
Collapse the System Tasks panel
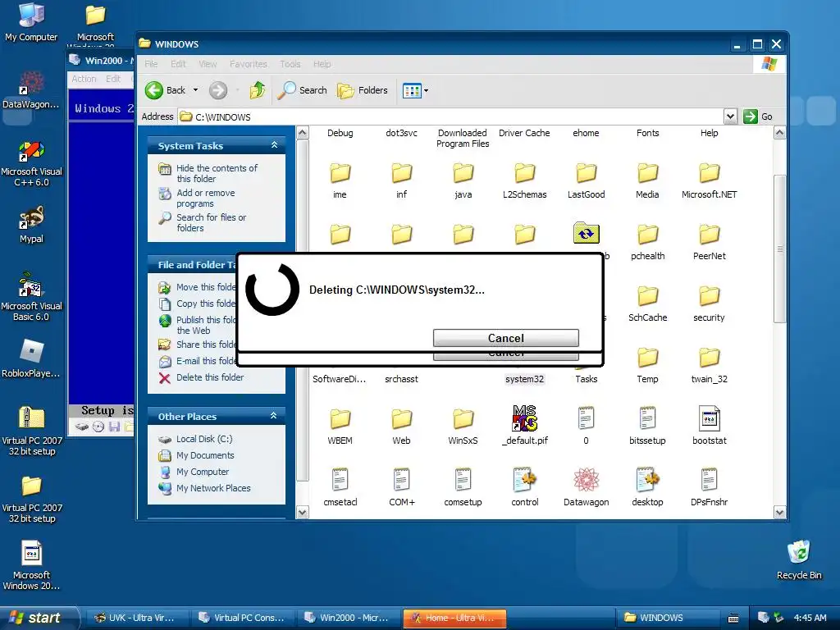[x=274, y=145]
